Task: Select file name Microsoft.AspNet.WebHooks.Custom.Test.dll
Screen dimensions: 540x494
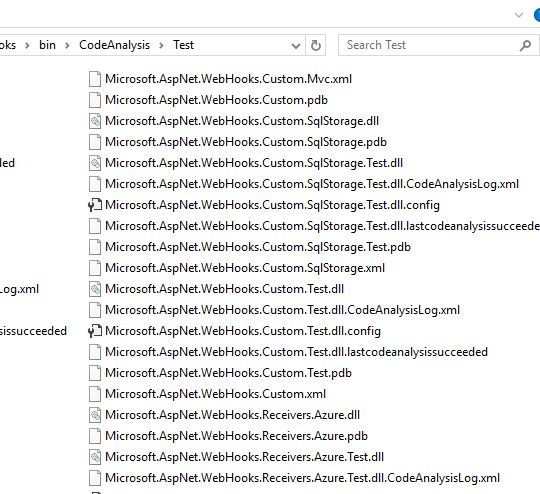Action: pos(225,289)
